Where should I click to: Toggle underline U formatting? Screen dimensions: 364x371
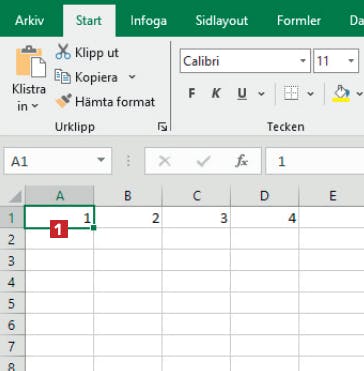[242, 94]
